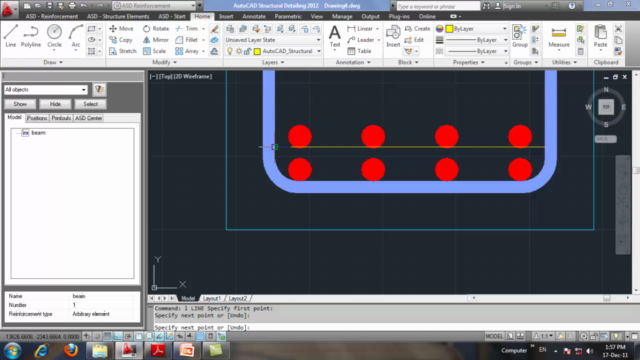Click the filter icon beside All objects
640x360 pixels.
pos(99,89)
